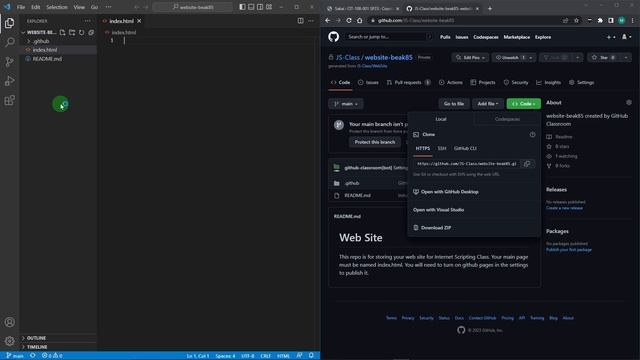Viewport: 640px width, 360px height.
Task: Open the Edit menu in VS Code
Action: click(36, 7)
